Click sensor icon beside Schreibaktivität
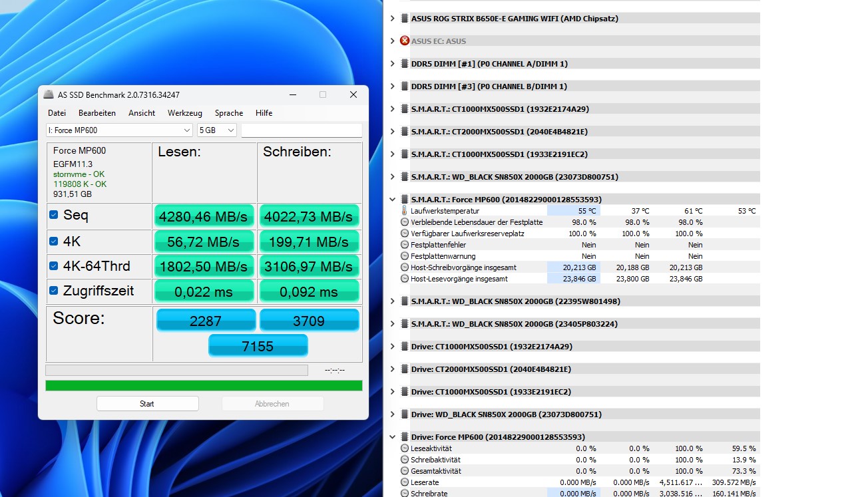This screenshot has width=868, height=497. pyautogui.click(x=405, y=460)
